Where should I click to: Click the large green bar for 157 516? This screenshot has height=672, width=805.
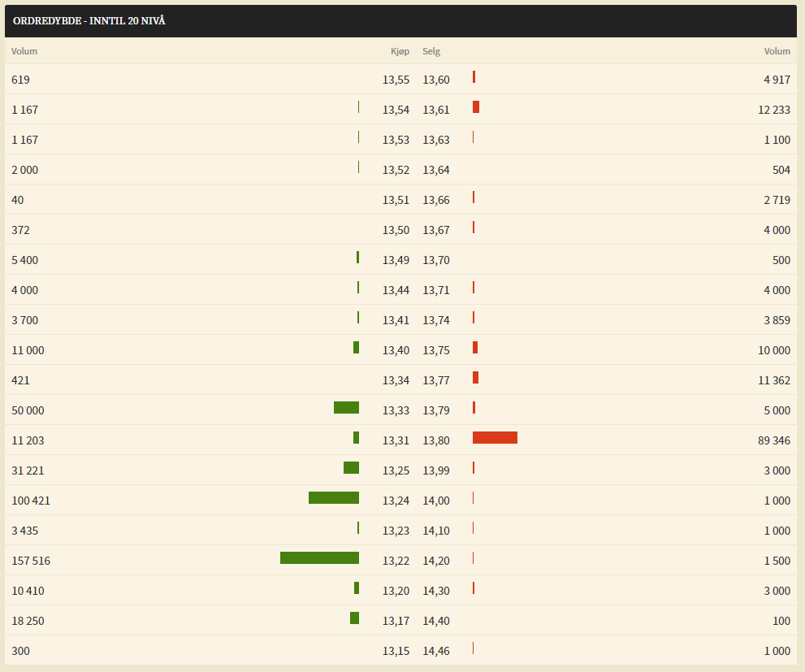click(x=319, y=557)
